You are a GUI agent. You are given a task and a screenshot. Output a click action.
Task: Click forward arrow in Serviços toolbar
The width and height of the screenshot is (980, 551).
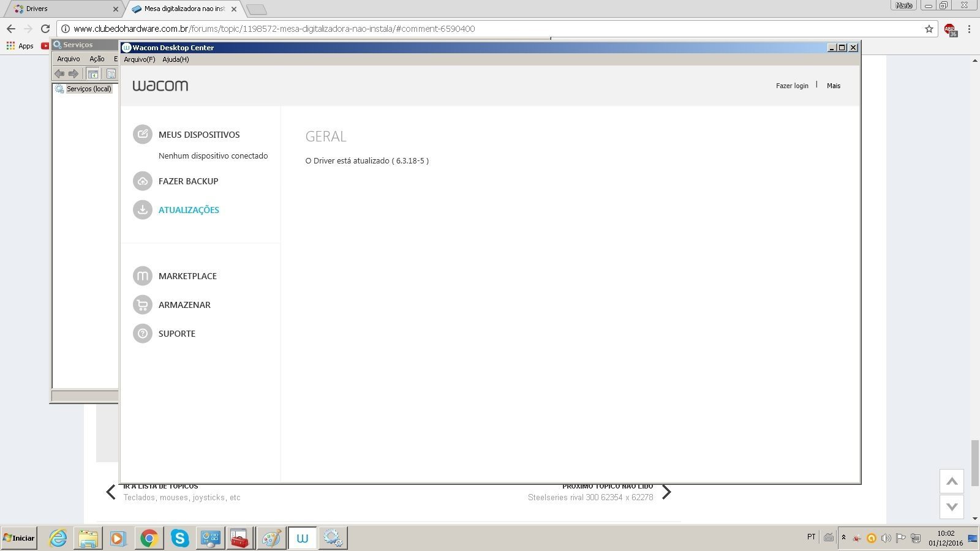[73, 73]
